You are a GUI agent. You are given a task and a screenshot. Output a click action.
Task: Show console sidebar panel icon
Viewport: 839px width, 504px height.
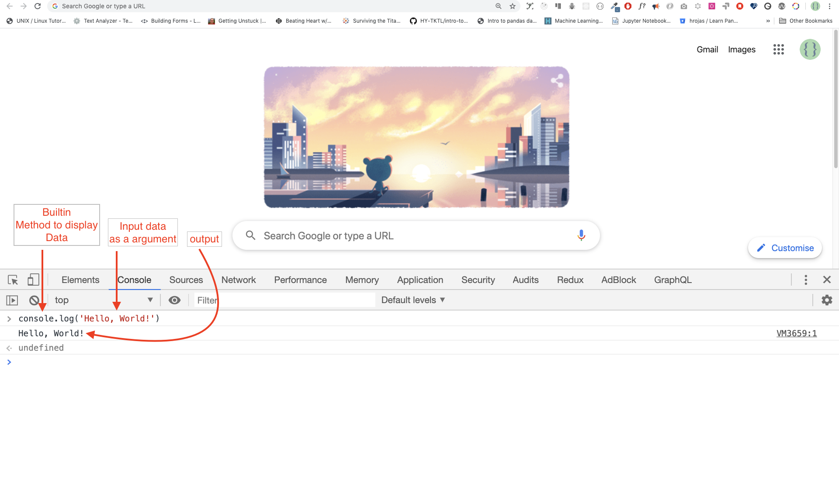(12, 300)
